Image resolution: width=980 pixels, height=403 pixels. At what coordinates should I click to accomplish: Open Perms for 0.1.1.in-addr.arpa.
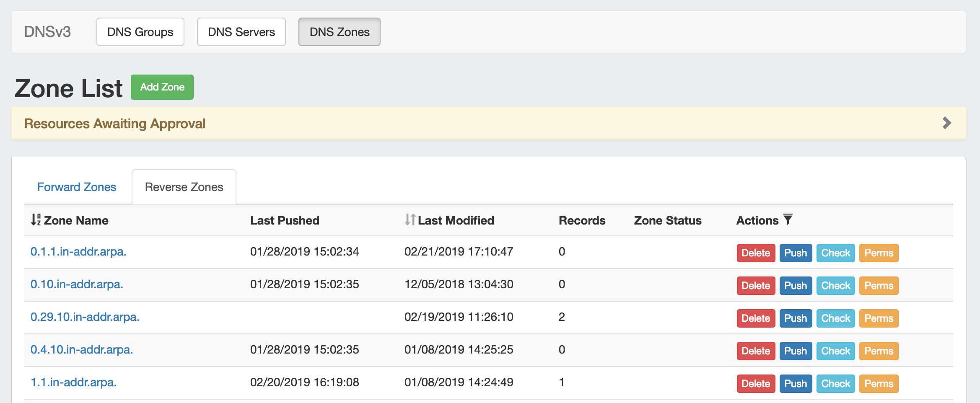pyautogui.click(x=879, y=253)
